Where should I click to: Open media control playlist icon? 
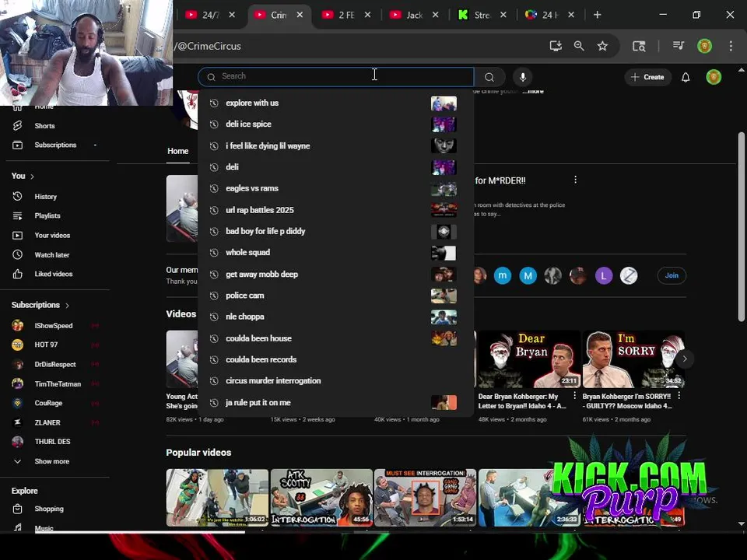pos(679,46)
